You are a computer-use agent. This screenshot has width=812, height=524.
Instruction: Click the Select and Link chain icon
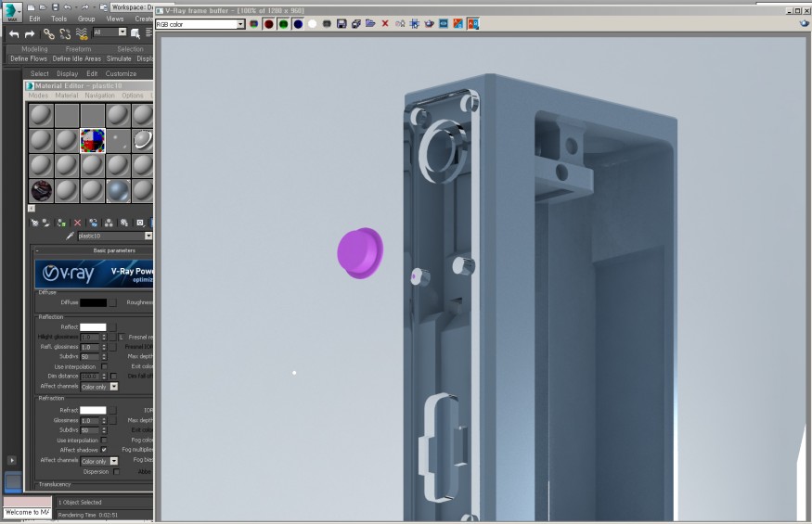(x=48, y=33)
